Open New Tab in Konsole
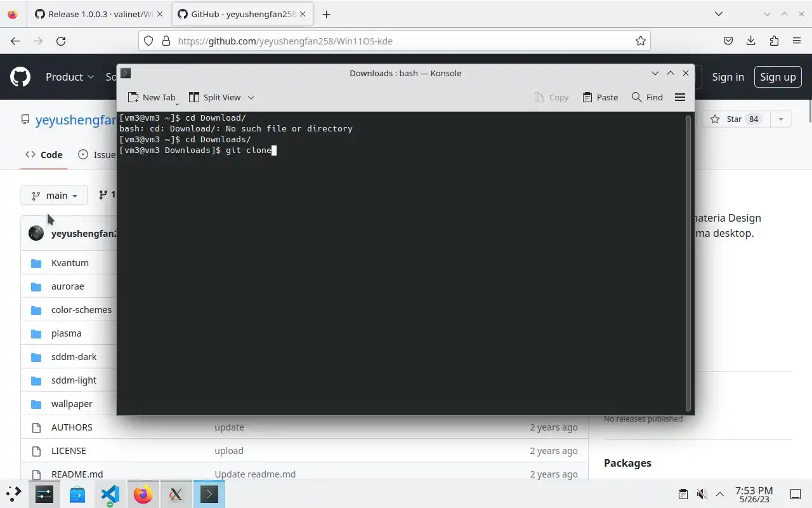Image resolution: width=812 pixels, height=508 pixels. pos(152,97)
